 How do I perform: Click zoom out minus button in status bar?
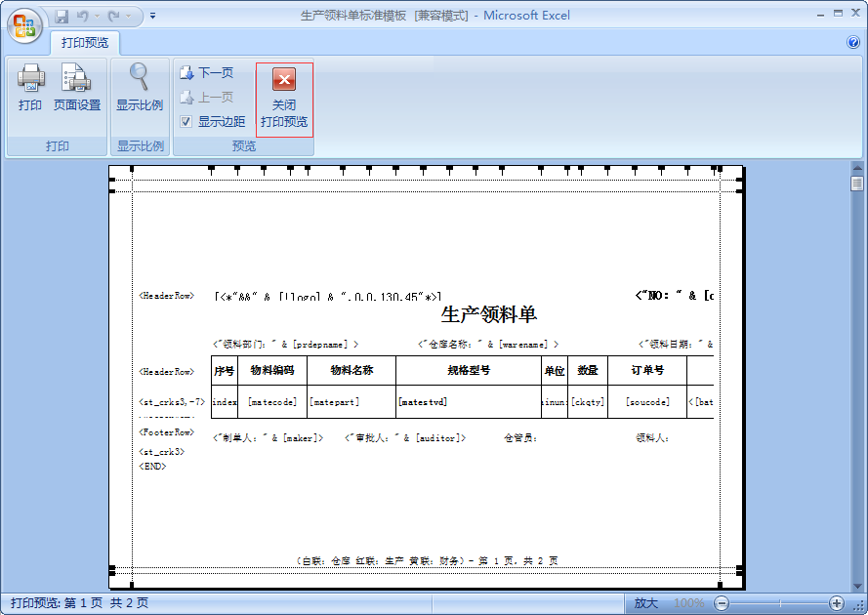[722, 603]
